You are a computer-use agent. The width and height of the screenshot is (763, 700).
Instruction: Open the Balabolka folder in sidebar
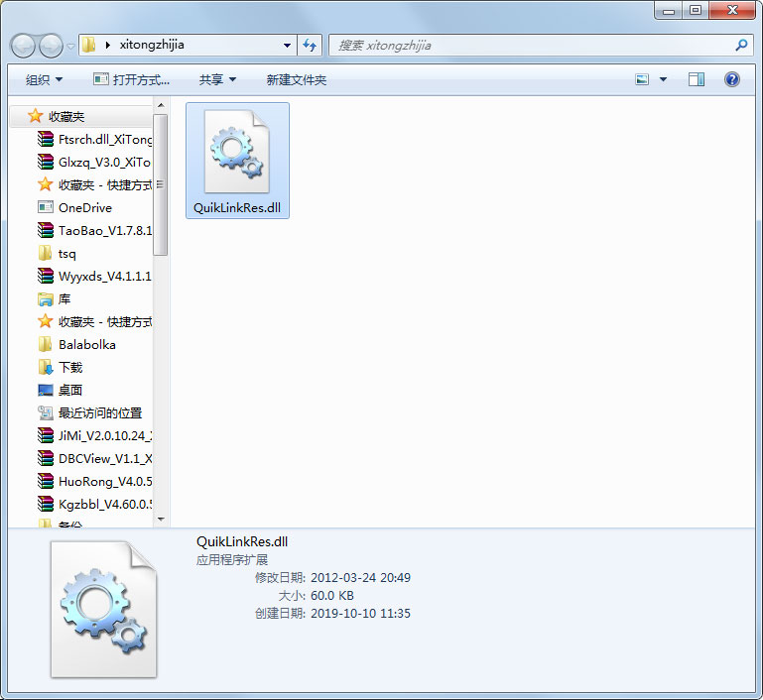[x=86, y=345]
